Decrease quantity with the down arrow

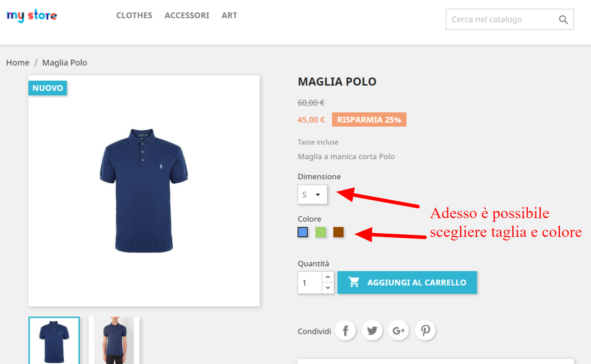click(328, 288)
